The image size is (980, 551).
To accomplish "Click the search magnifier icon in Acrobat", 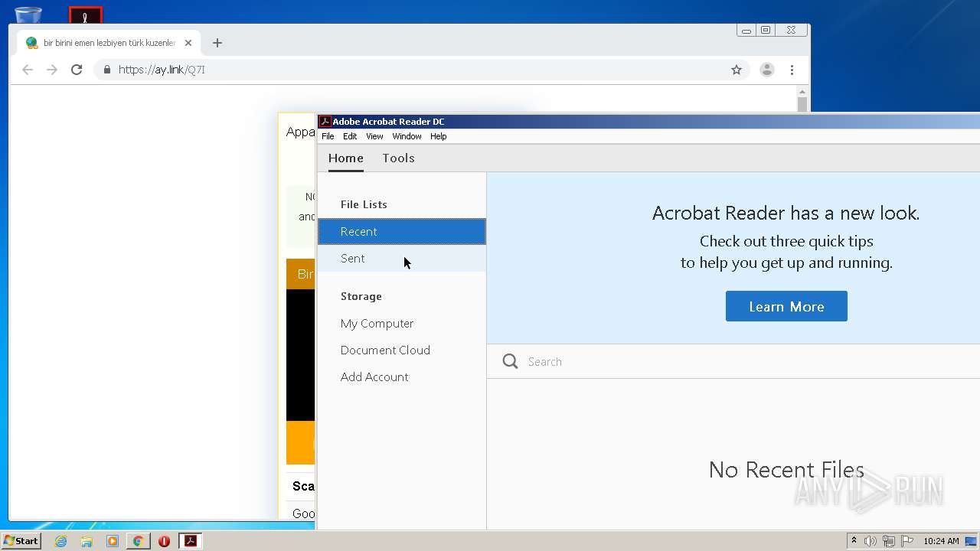I will click(x=510, y=361).
